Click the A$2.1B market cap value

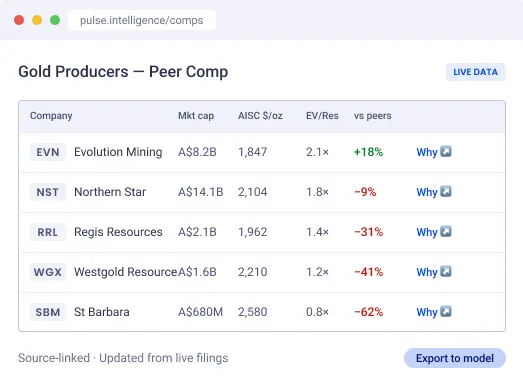click(x=197, y=232)
